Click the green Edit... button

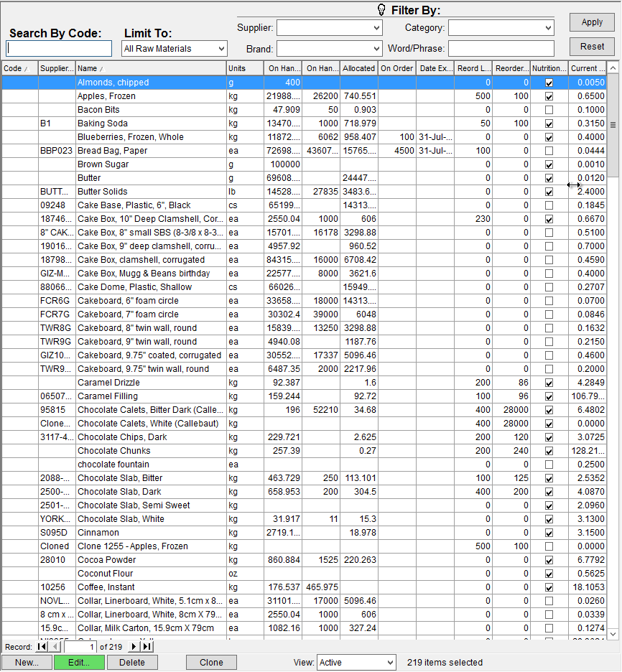coord(79,663)
